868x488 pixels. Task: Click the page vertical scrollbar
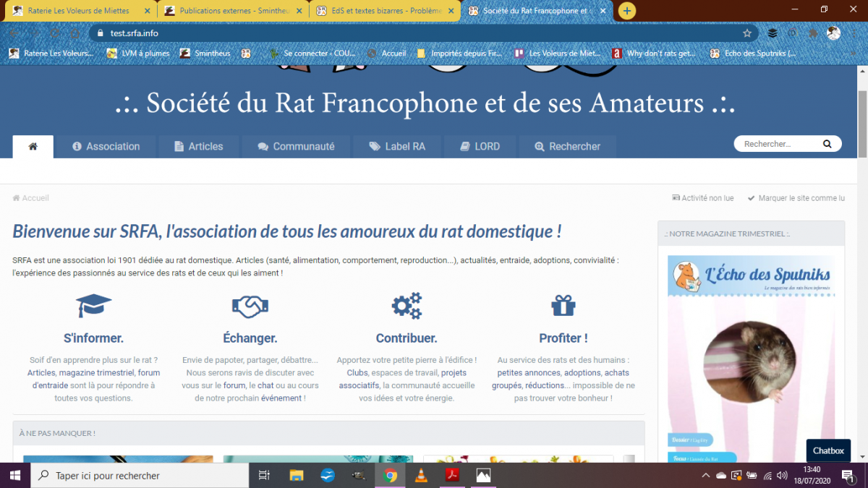click(861, 123)
